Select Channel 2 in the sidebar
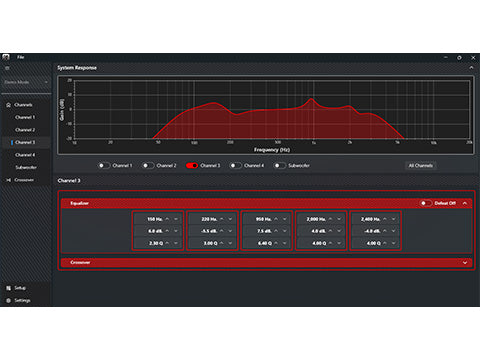The image size is (480, 360). pos(25,130)
